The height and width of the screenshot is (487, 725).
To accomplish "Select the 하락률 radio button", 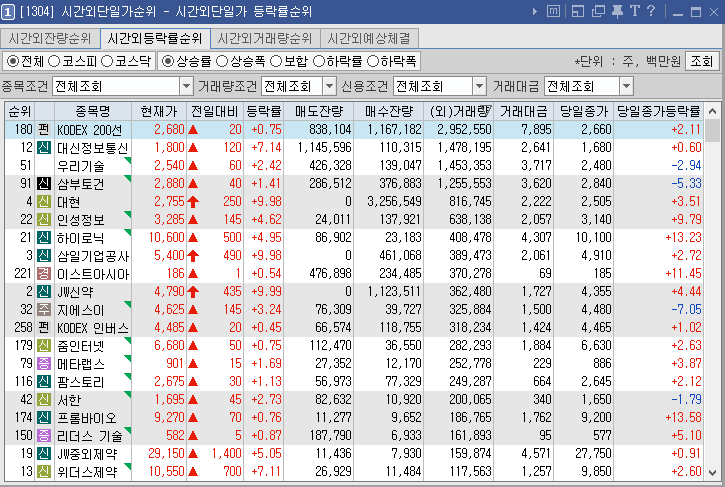I will click(319, 61).
